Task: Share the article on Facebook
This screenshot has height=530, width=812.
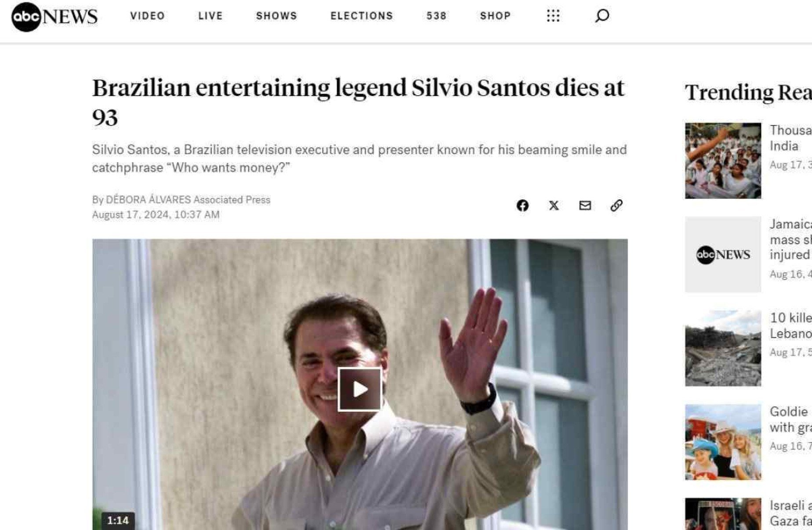Action: tap(522, 206)
